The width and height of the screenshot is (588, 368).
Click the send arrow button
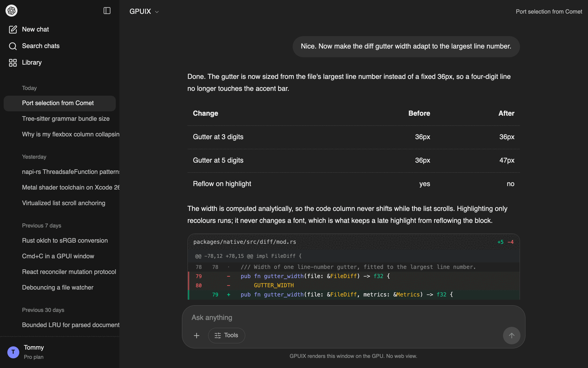[512, 335]
